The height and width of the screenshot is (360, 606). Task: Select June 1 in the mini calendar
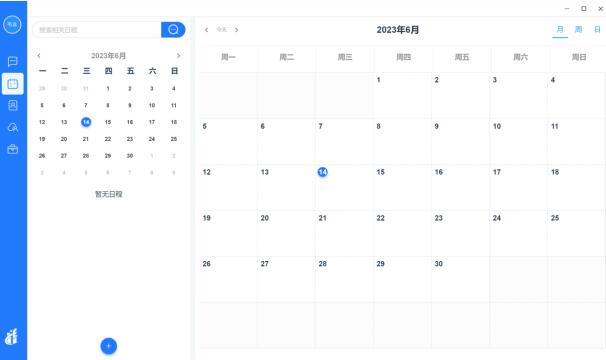point(108,89)
